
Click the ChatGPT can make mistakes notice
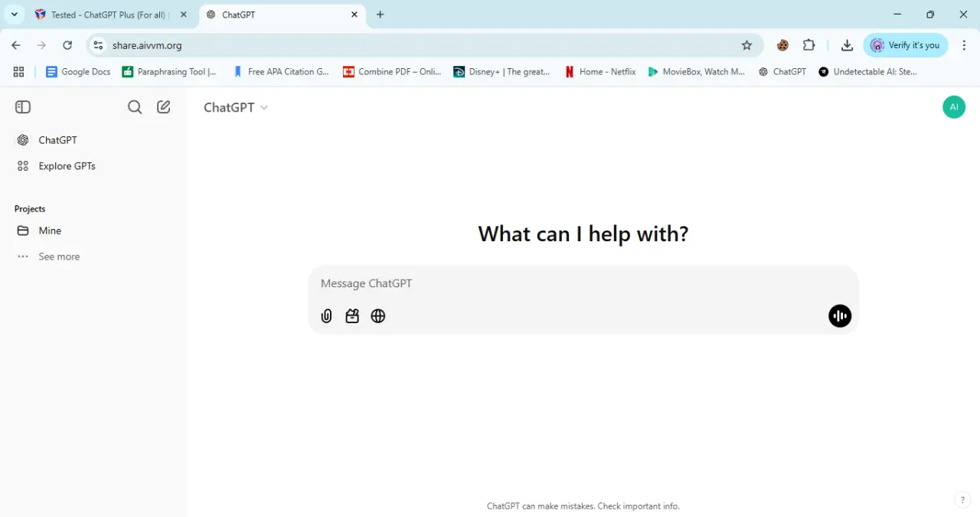(x=583, y=506)
